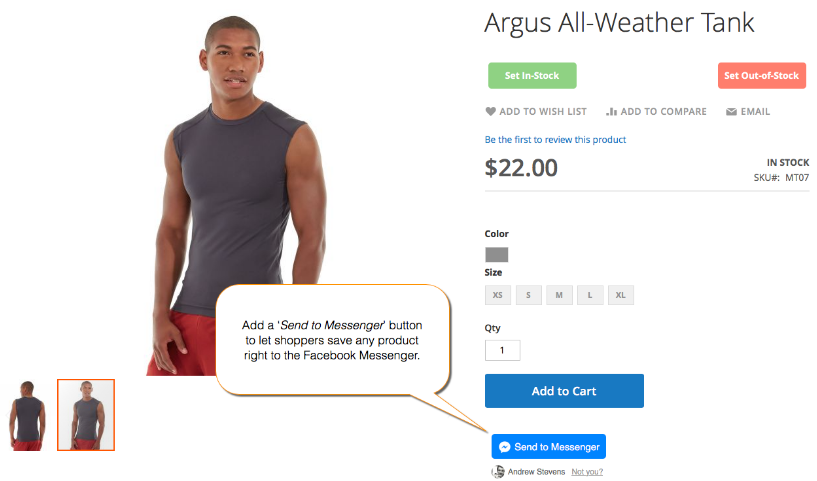Viewport: 817px width, 481px height.
Task: Click the Set In-Stock button
Action: (x=532, y=76)
